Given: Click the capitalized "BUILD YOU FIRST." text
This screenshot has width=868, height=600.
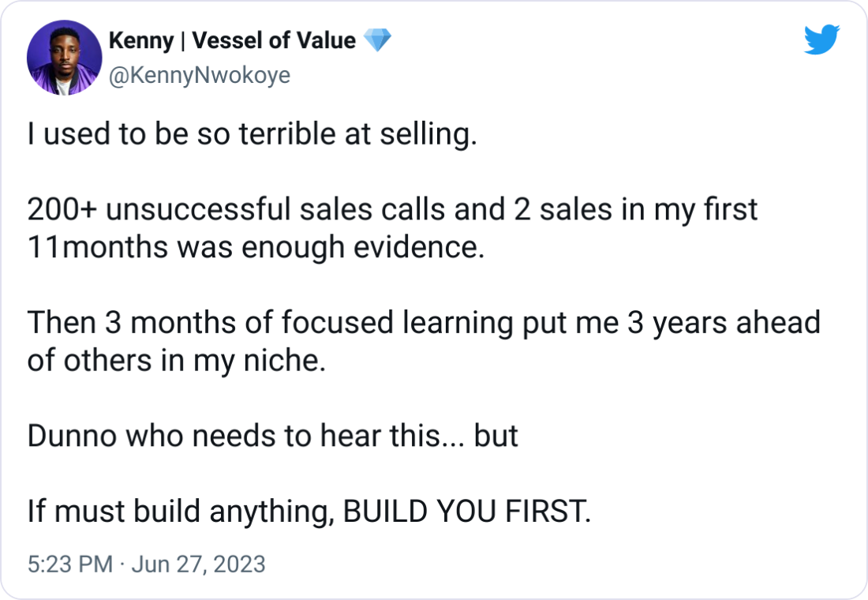Looking at the screenshot, I should (x=467, y=512).
